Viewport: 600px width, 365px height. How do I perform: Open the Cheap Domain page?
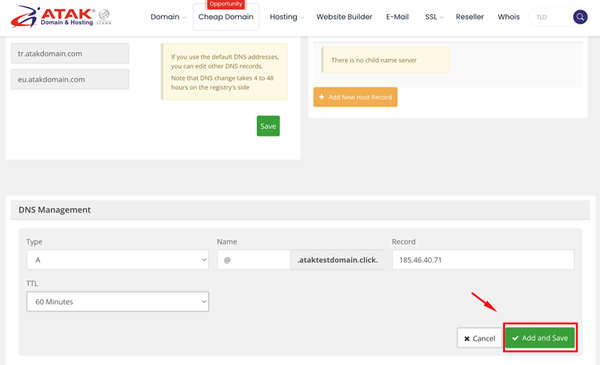click(226, 17)
